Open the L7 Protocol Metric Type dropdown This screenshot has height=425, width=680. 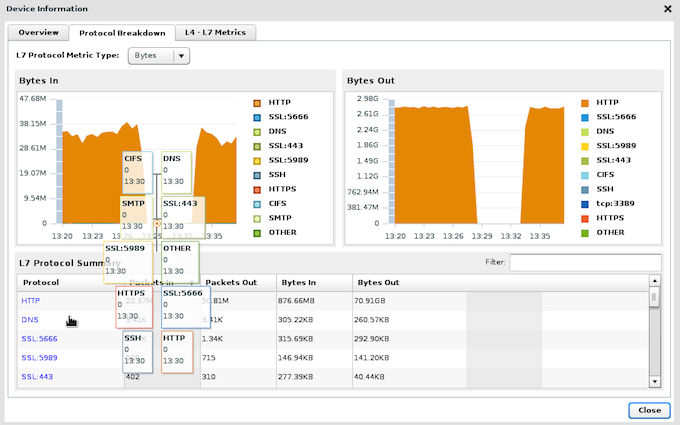pos(159,56)
